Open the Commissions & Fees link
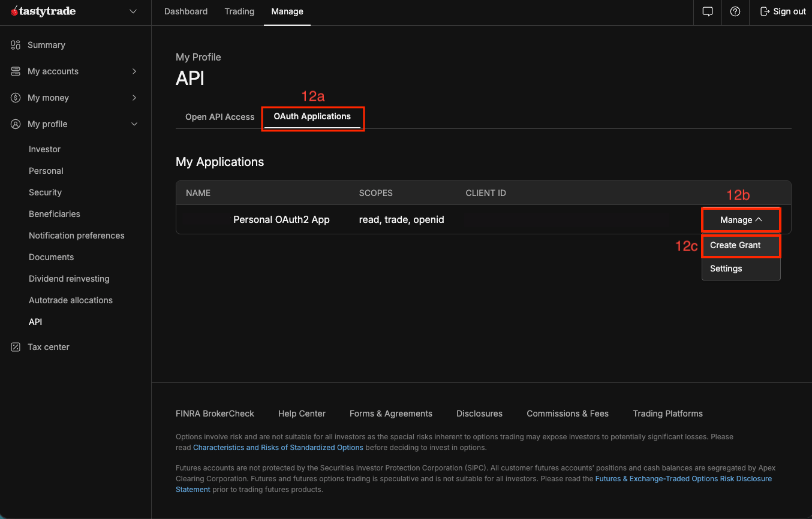This screenshot has height=519, width=812. [x=567, y=414]
